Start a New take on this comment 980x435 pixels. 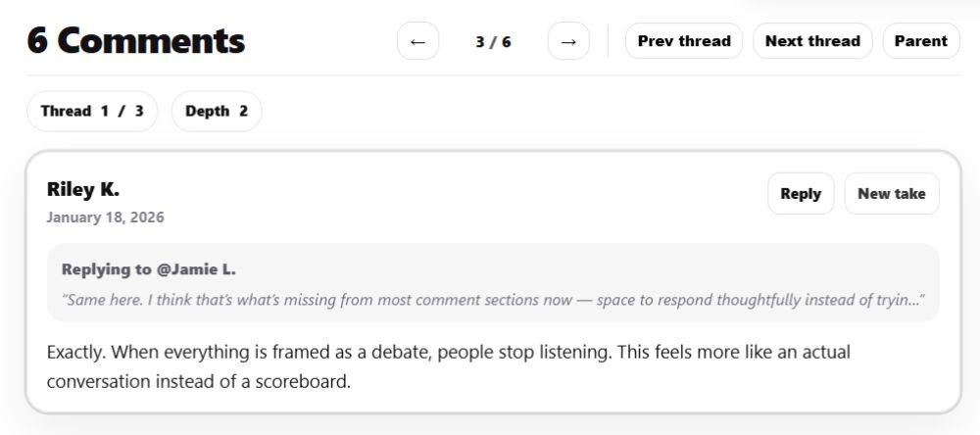pyautogui.click(x=892, y=194)
